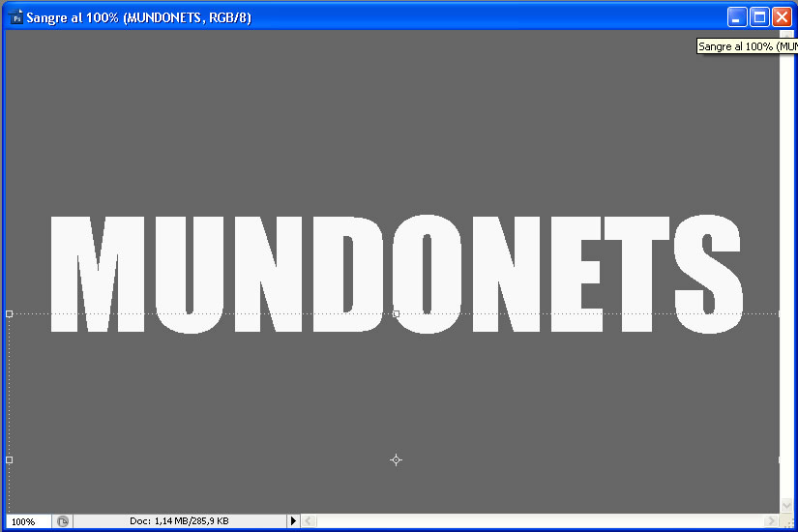
Task: Minimize the Sangre document window
Action: pos(736,17)
